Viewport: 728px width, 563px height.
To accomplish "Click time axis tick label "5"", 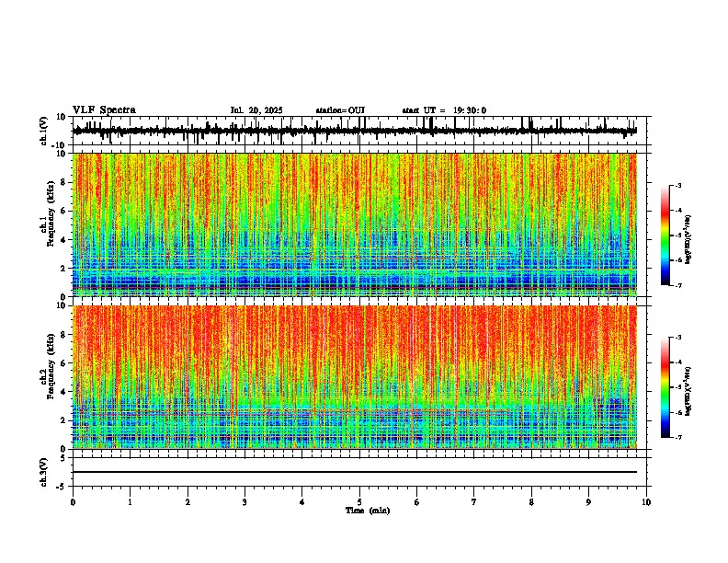I will pos(359,502).
